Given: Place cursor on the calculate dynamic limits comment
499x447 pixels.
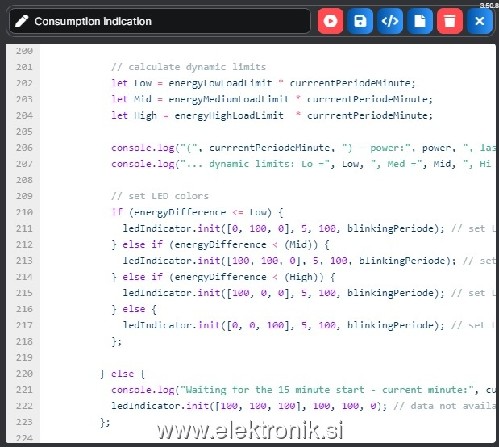Looking at the screenshot, I should pos(189,67).
